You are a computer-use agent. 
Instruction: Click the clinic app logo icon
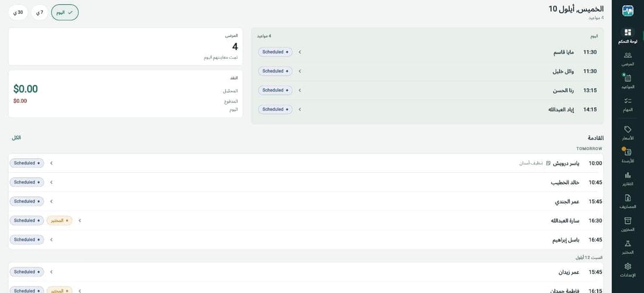(628, 11)
